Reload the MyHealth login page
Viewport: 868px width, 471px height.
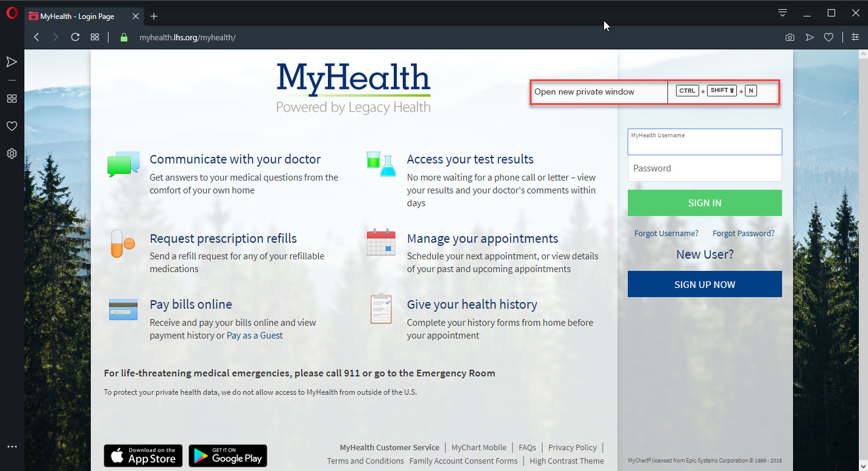(x=74, y=37)
